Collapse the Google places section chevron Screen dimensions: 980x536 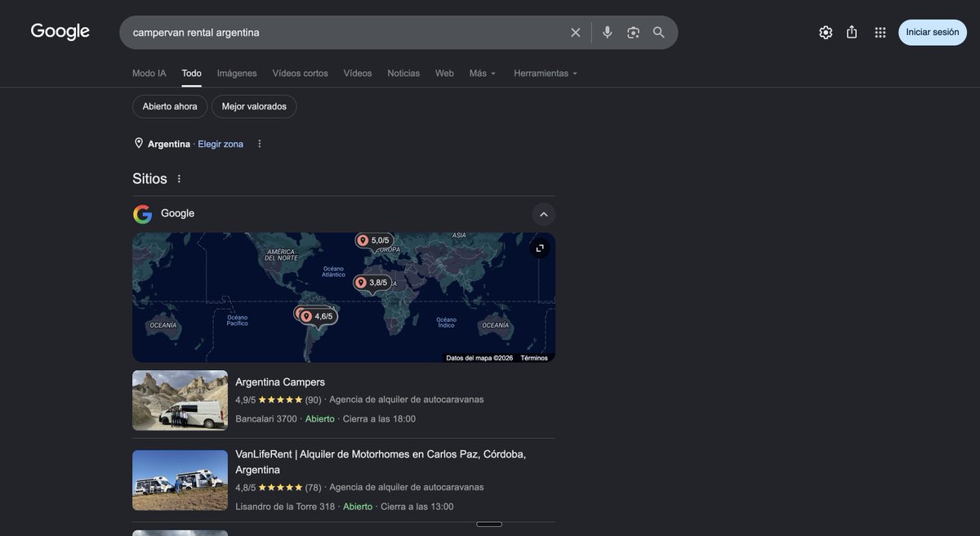544,214
